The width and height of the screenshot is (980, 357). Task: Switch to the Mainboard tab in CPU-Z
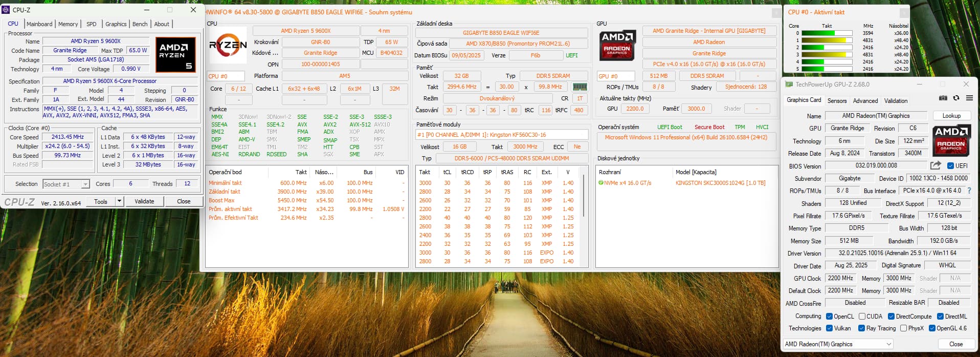tap(39, 24)
